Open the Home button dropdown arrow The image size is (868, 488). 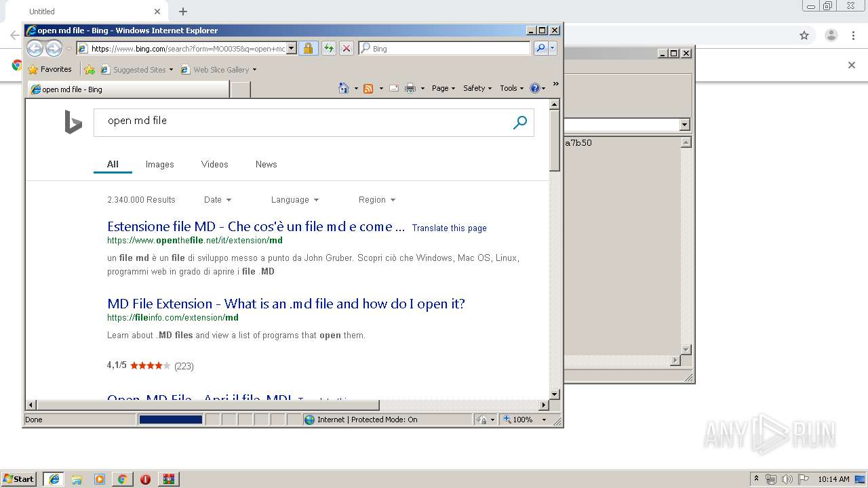click(x=356, y=88)
